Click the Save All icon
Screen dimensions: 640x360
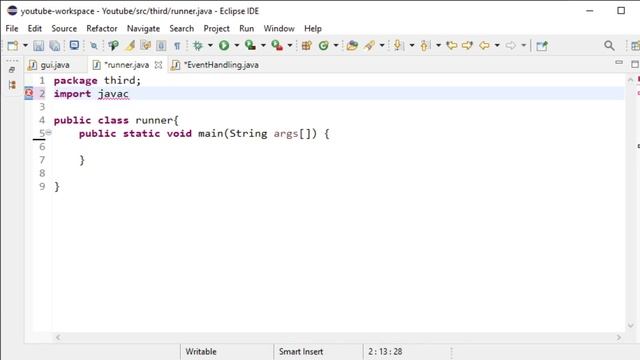pos(55,46)
